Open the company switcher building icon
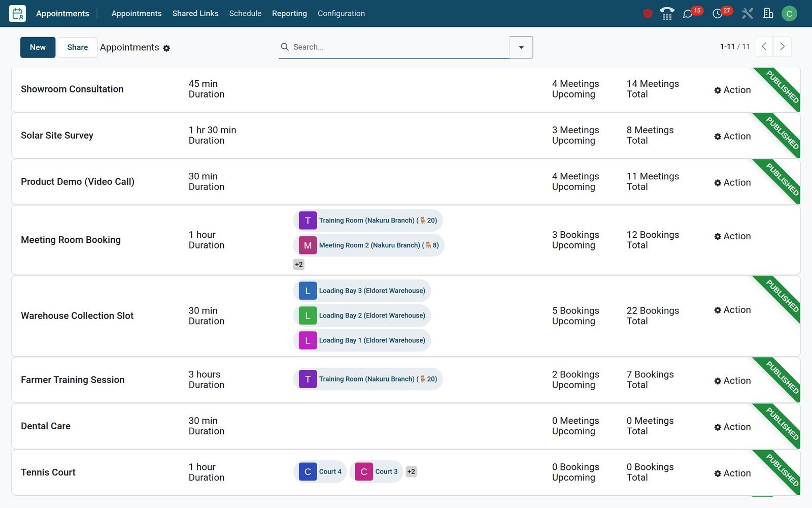The height and width of the screenshot is (508, 812). point(768,14)
